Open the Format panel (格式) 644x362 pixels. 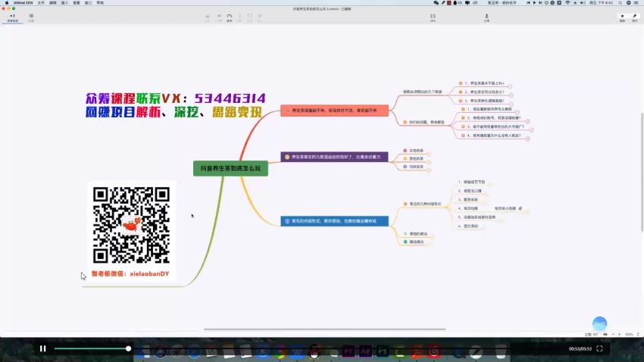(635, 17)
